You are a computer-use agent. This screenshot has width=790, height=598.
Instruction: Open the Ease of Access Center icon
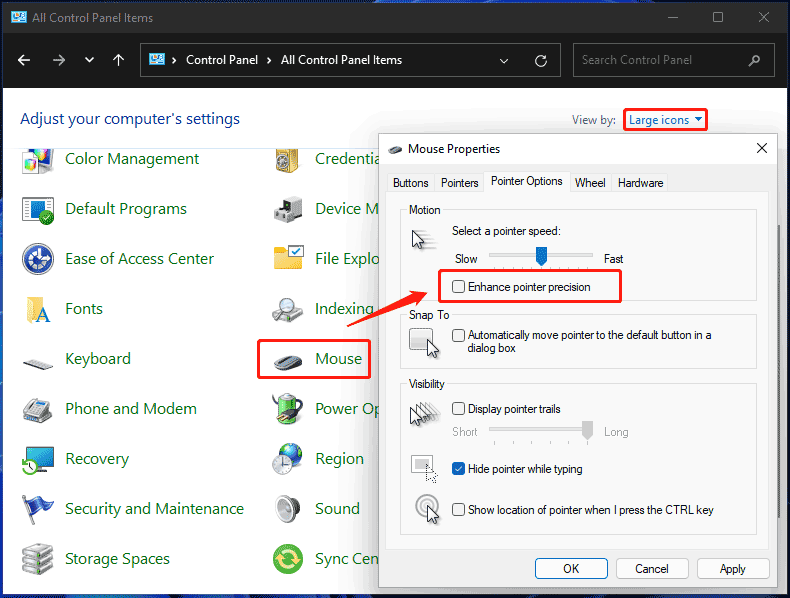38,259
